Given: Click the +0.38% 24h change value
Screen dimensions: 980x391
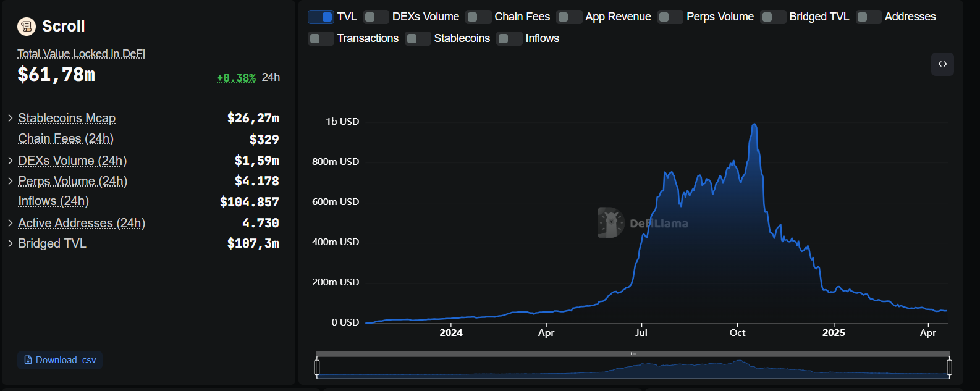Looking at the screenshot, I should (x=236, y=77).
